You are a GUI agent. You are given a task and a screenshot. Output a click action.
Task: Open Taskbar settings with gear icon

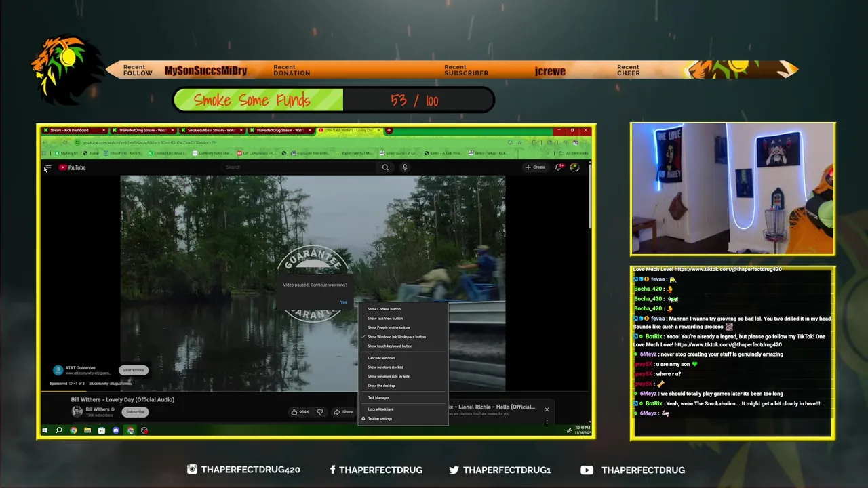(403, 419)
